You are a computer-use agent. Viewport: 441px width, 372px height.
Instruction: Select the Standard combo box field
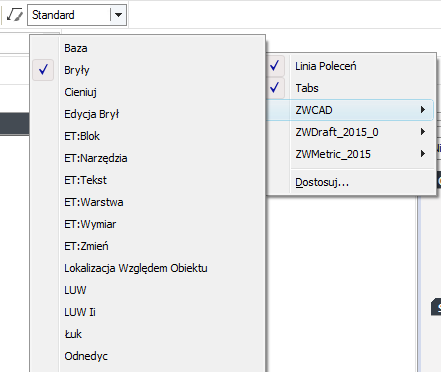(x=77, y=15)
